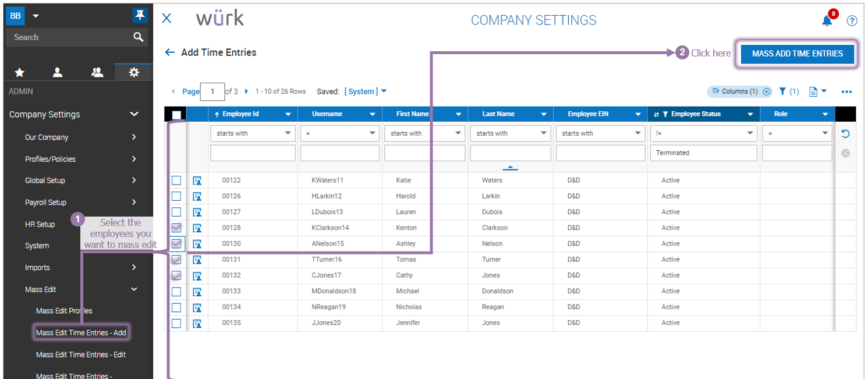Screen dimensions: 868x379
Task: Clear filters with the gray X icon
Action: tap(845, 153)
